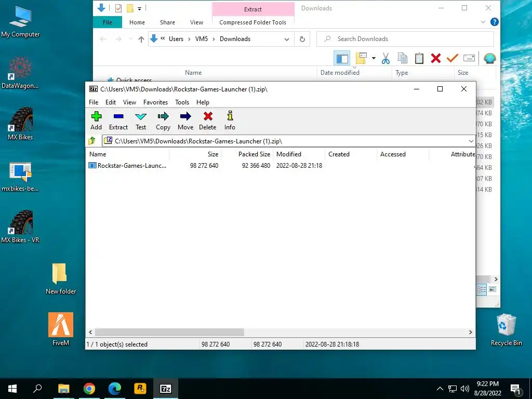Open the Info tool in 7-Zip
The height and width of the screenshot is (399, 532).
pyautogui.click(x=230, y=121)
